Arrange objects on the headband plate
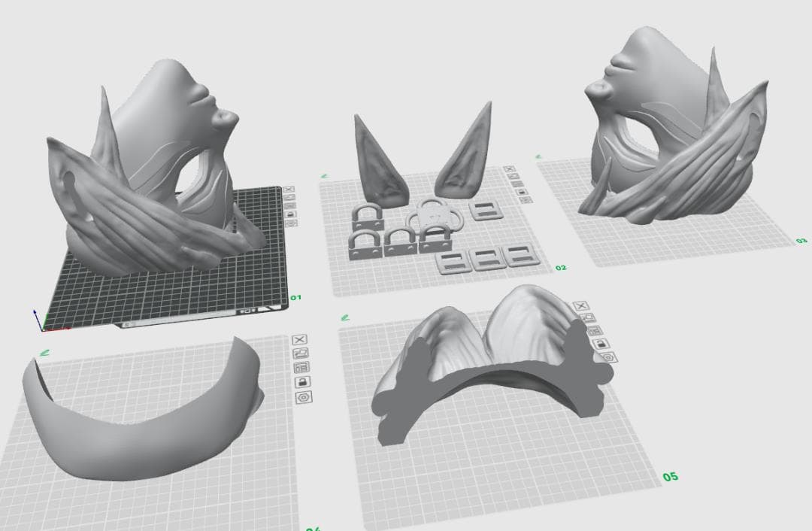 (x=301, y=367)
